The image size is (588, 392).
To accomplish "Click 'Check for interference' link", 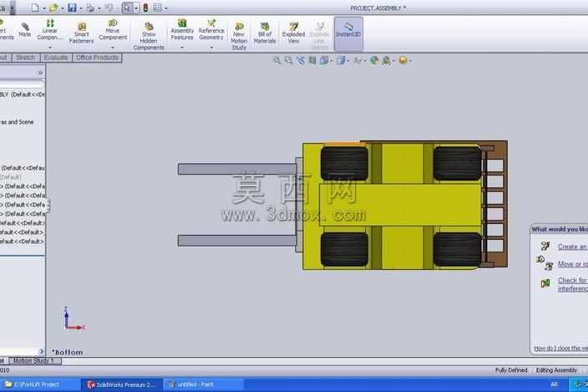I will pyautogui.click(x=573, y=284).
